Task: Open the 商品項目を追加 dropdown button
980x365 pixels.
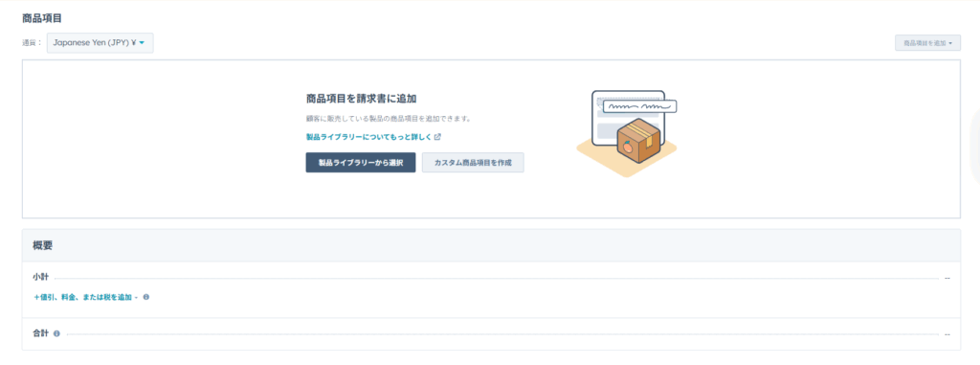Action: pyautogui.click(x=927, y=43)
